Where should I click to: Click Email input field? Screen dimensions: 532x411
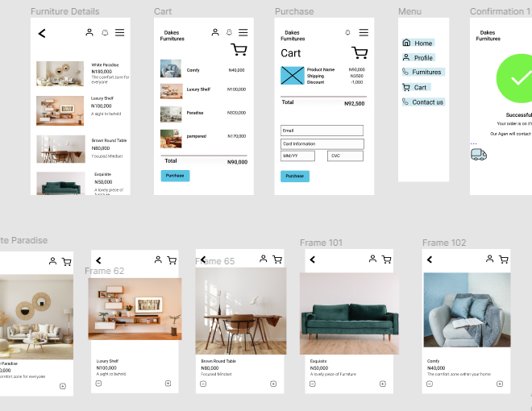(322, 131)
